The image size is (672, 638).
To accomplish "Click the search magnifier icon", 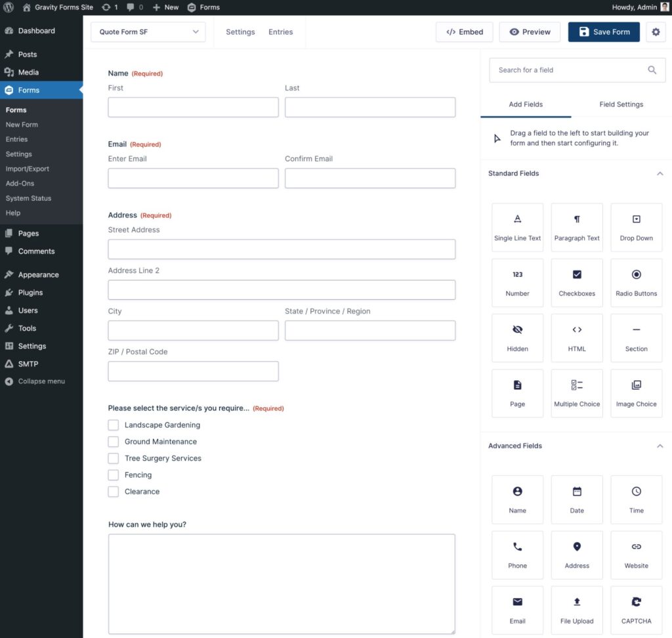I will click(652, 70).
